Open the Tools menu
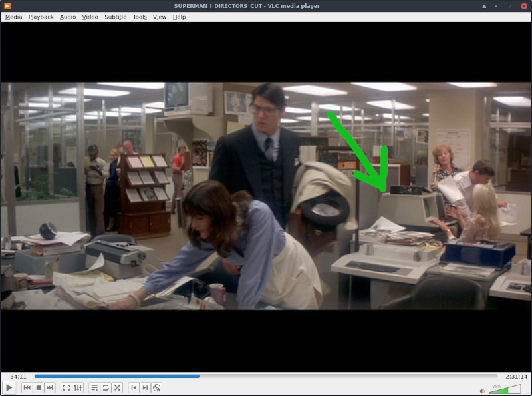This screenshot has width=532, height=396. tap(140, 17)
